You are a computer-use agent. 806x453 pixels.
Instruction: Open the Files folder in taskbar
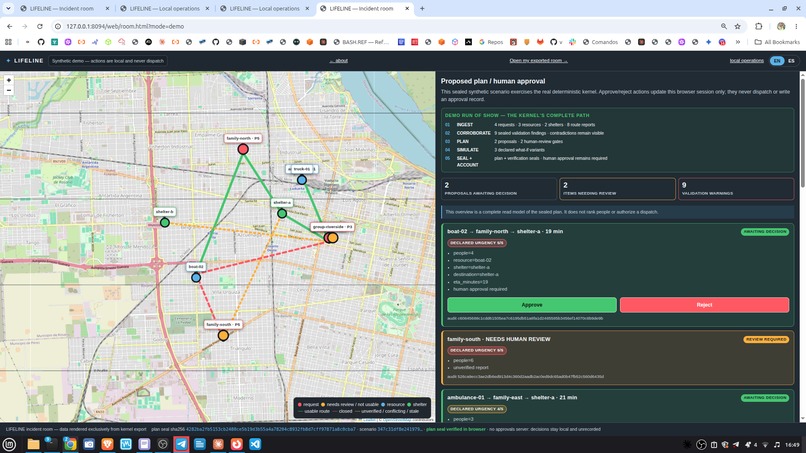[x=33, y=444]
